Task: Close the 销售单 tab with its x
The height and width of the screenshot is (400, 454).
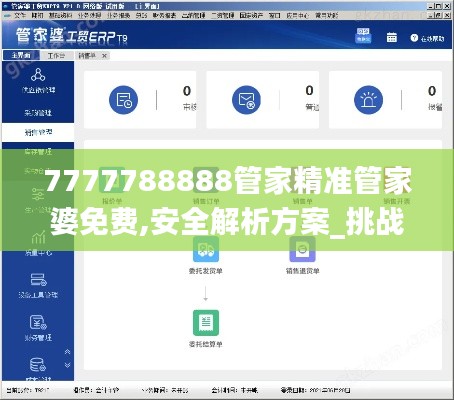Action: pos(104,56)
